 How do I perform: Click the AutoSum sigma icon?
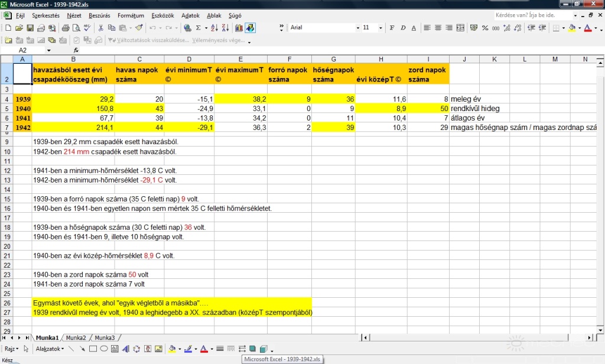click(x=198, y=28)
